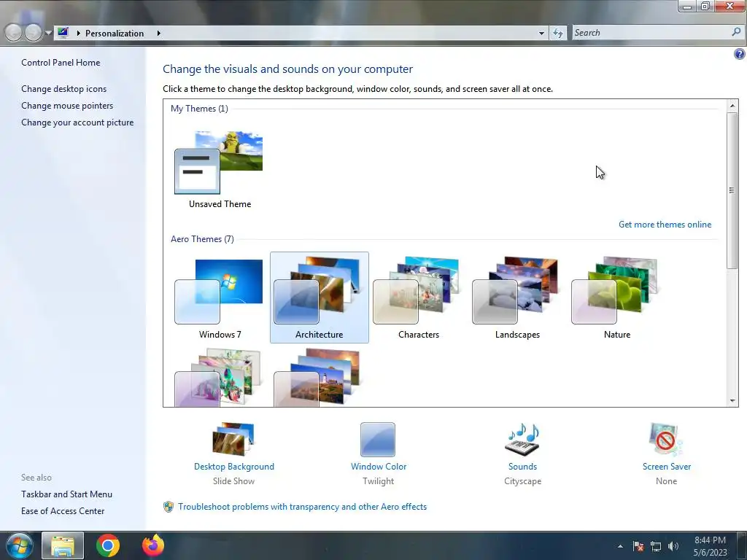Select the Landscapes theme
Image resolution: width=747 pixels, height=560 pixels.
pyautogui.click(x=517, y=297)
